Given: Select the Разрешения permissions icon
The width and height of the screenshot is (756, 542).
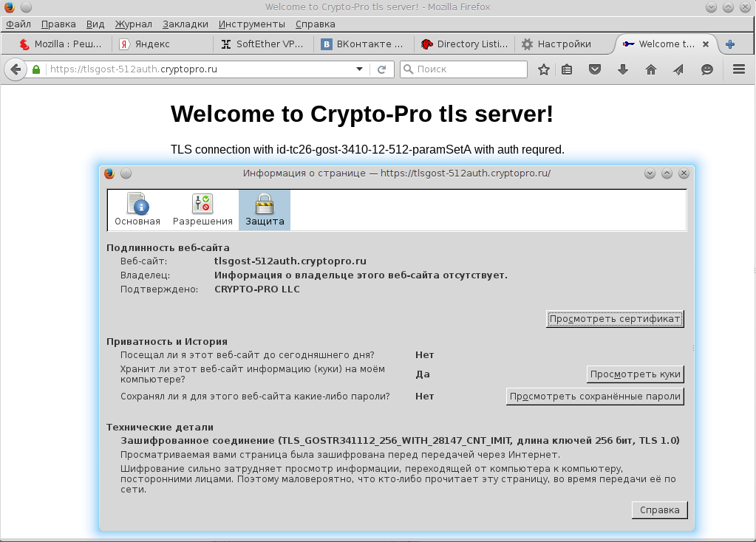Looking at the screenshot, I should tap(202, 210).
